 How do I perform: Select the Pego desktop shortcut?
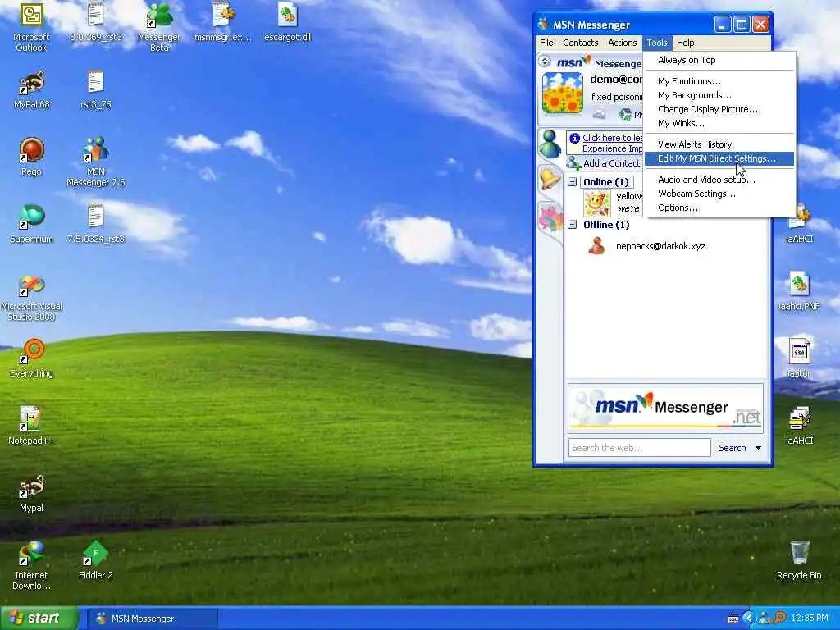[32, 157]
